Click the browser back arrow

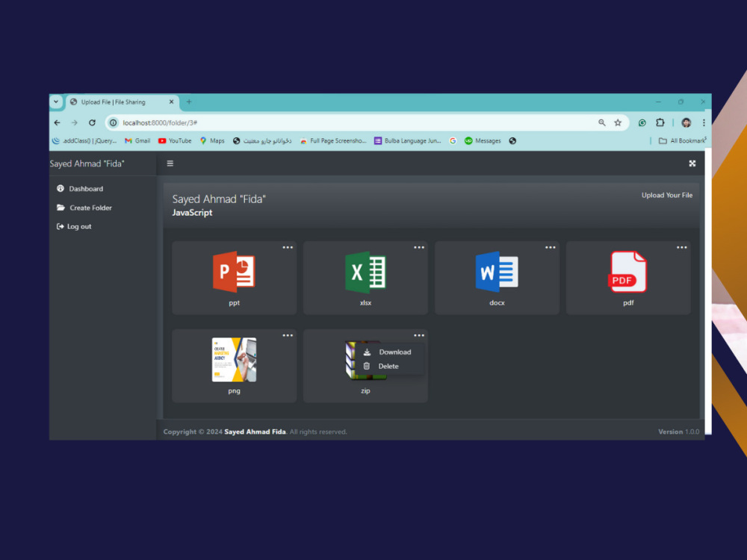[x=58, y=123]
